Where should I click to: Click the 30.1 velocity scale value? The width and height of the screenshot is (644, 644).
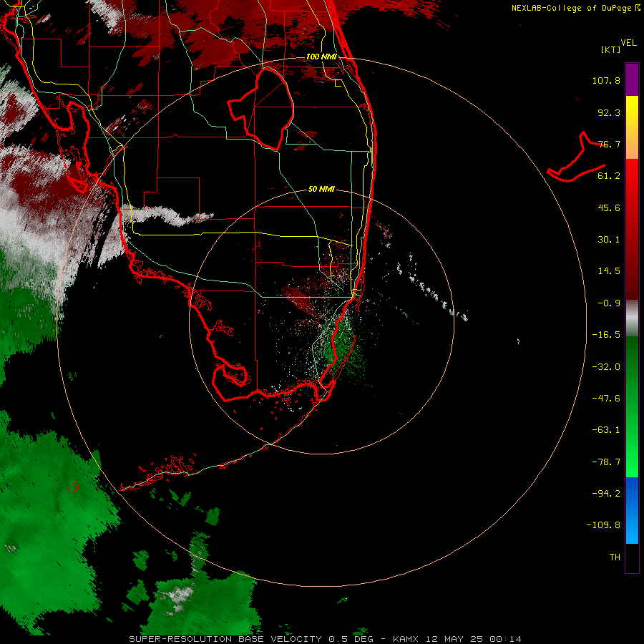click(609, 240)
